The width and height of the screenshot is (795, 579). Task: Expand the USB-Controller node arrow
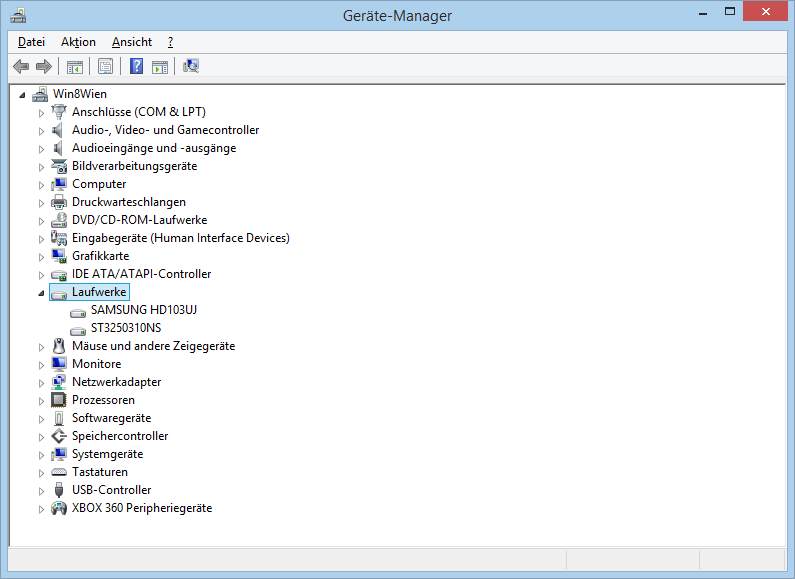(41, 491)
